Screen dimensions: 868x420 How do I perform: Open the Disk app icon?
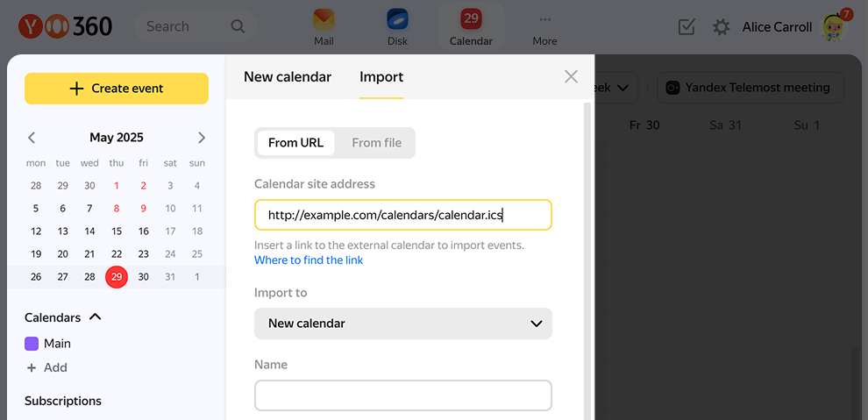tap(397, 21)
